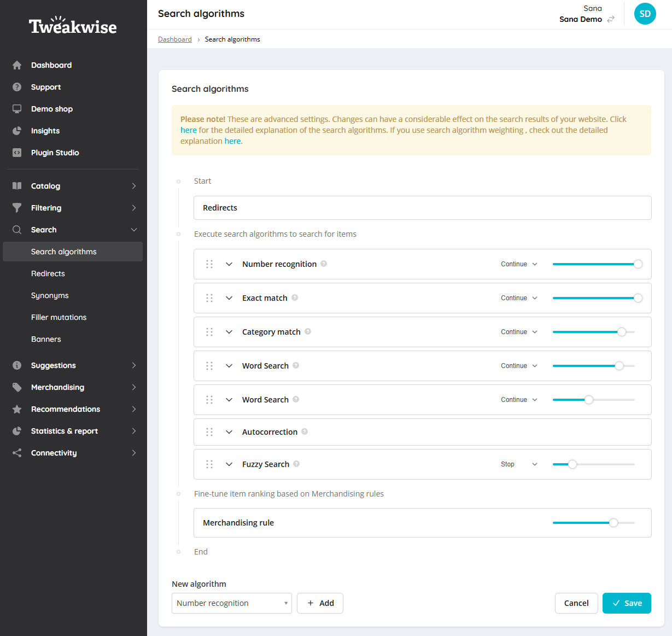The width and height of the screenshot is (672, 636).
Task: Grab drag handle of Exact match row
Action: pyautogui.click(x=209, y=298)
